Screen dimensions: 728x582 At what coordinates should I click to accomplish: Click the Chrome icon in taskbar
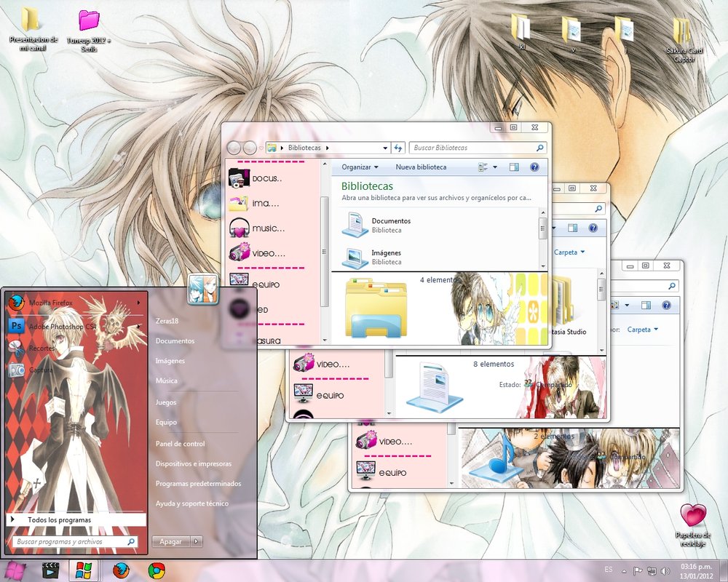(156, 570)
